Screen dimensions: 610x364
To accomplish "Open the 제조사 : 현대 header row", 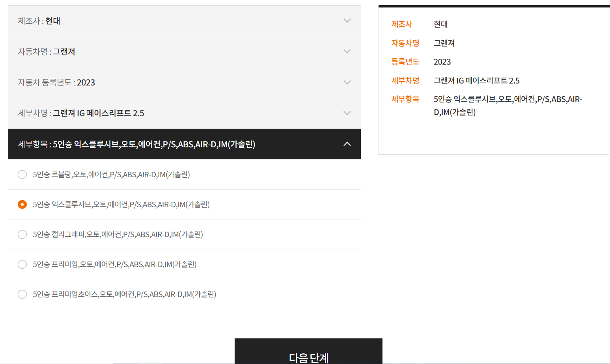I will pyautogui.click(x=184, y=21).
